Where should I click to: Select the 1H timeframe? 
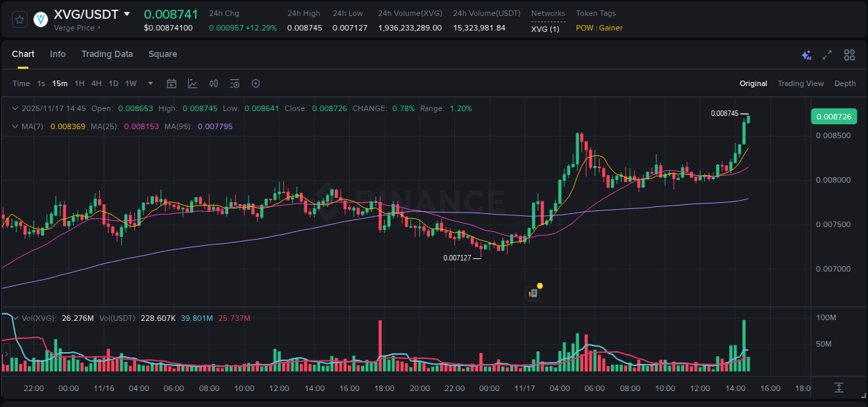click(79, 83)
